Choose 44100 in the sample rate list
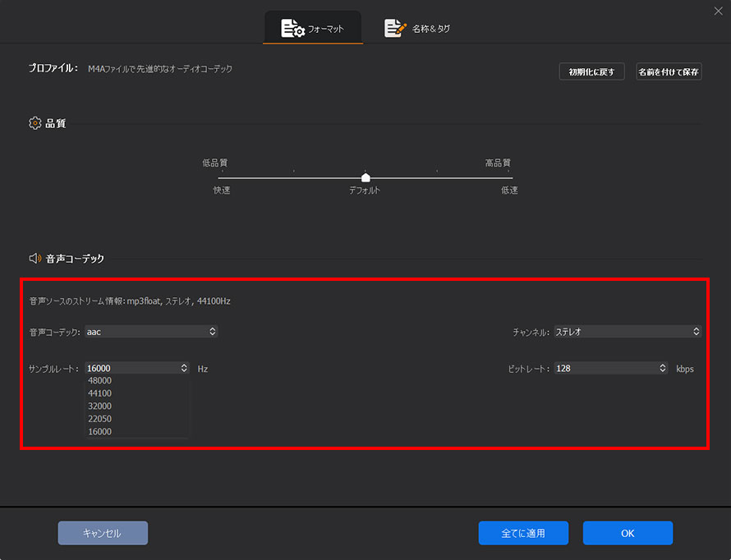The image size is (731, 560). [100, 393]
